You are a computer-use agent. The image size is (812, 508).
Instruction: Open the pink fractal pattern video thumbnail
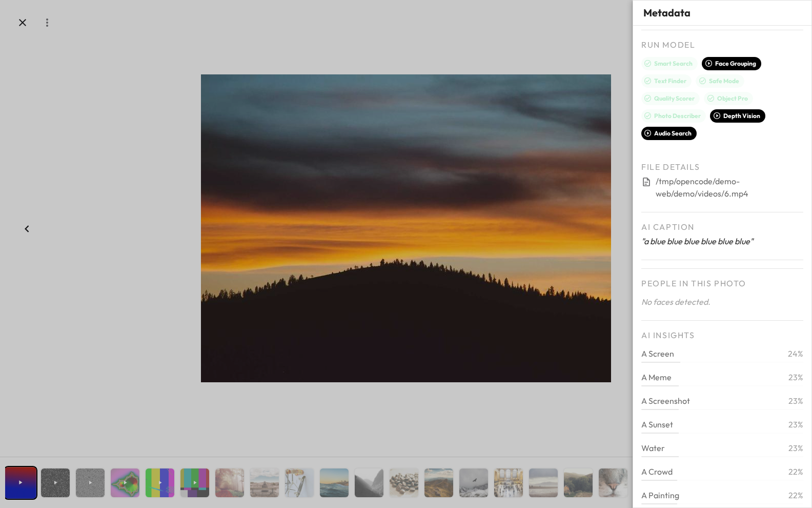pyautogui.click(x=125, y=483)
